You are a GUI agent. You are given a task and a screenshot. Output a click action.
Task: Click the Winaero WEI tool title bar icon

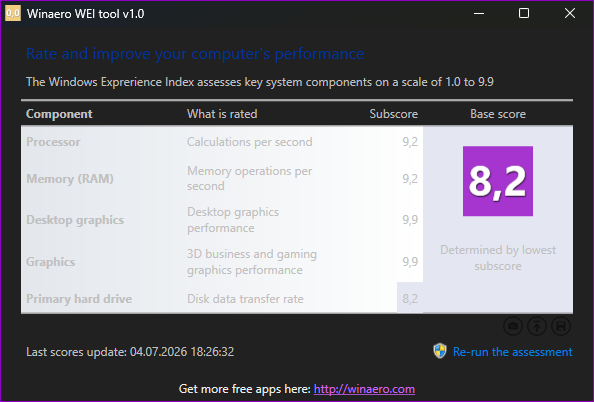pos(13,14)
